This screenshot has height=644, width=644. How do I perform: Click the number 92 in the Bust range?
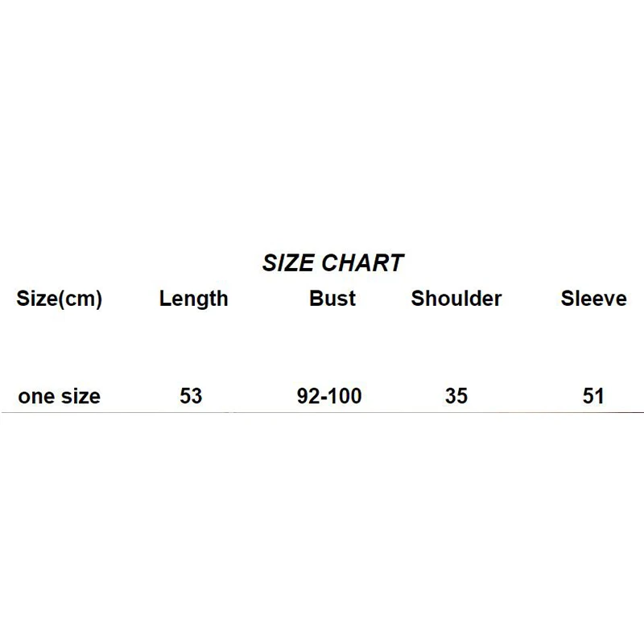tap(308, 396)
